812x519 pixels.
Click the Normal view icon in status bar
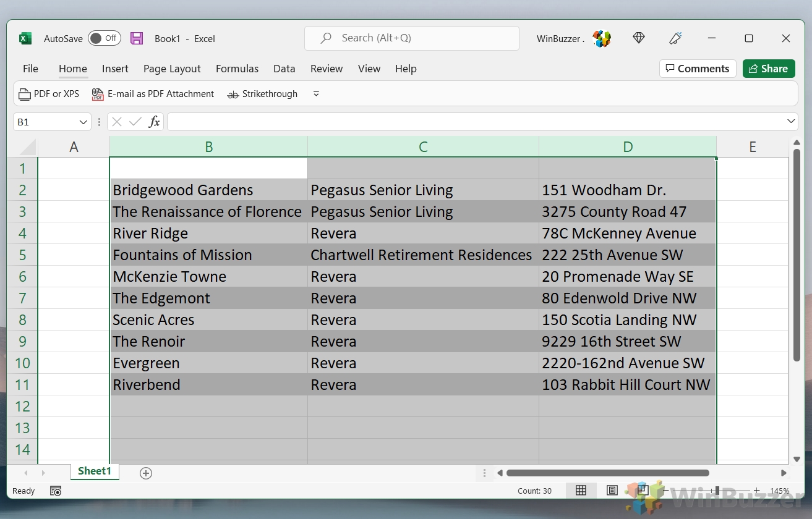pos(581,490)
